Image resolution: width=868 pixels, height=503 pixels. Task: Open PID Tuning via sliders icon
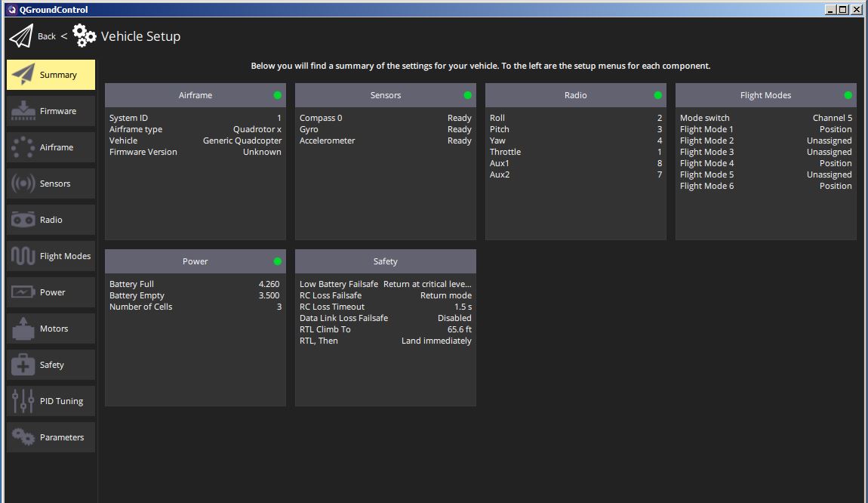click(x=23, y=401)
